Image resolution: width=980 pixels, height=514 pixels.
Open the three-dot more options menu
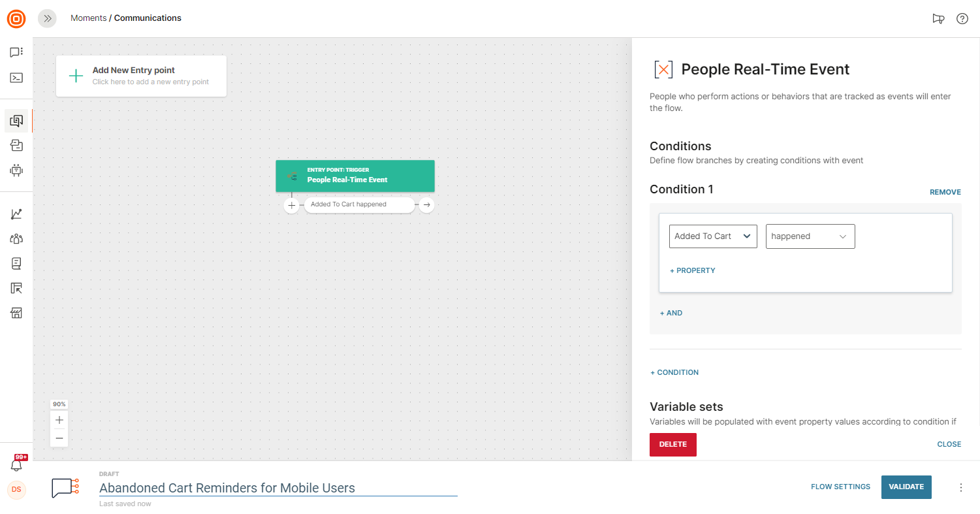(x=960, y=487)
